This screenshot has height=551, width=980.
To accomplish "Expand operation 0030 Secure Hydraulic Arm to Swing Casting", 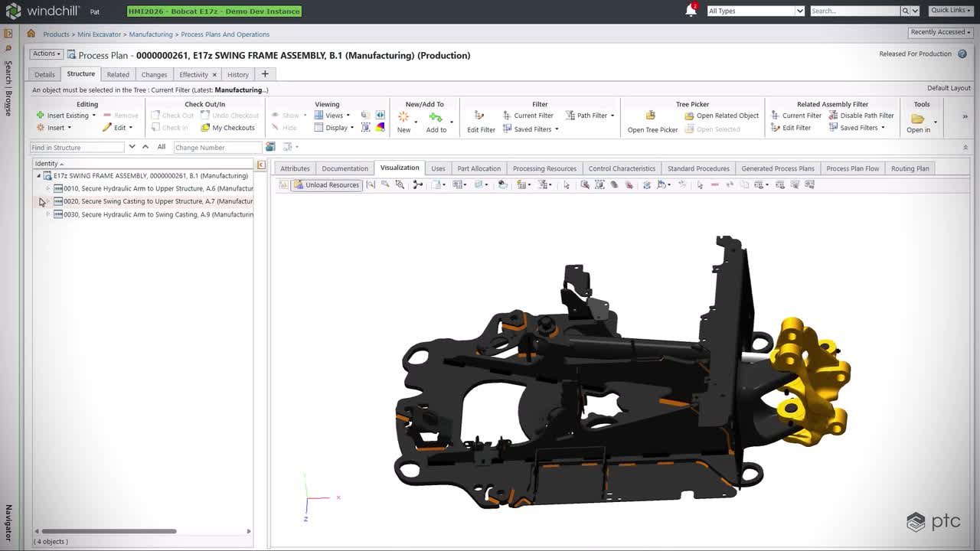I will 47,214.
